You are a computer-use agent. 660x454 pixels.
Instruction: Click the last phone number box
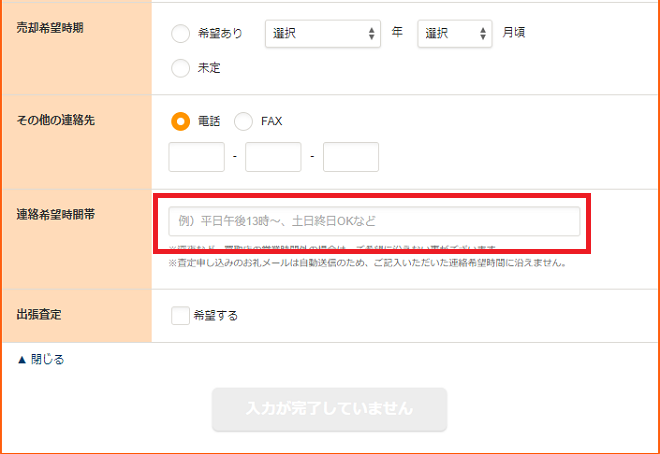click(x=350, y=157)
